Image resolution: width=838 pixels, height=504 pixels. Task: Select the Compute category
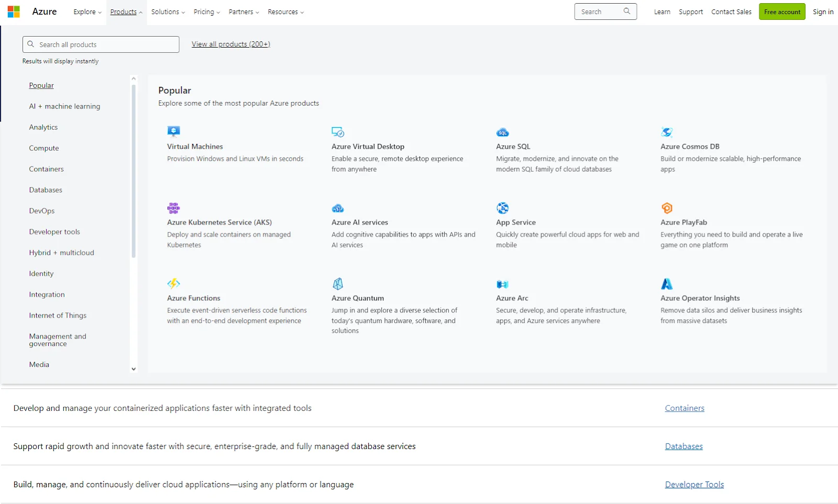pyautogui.click(x=44, y=148)
